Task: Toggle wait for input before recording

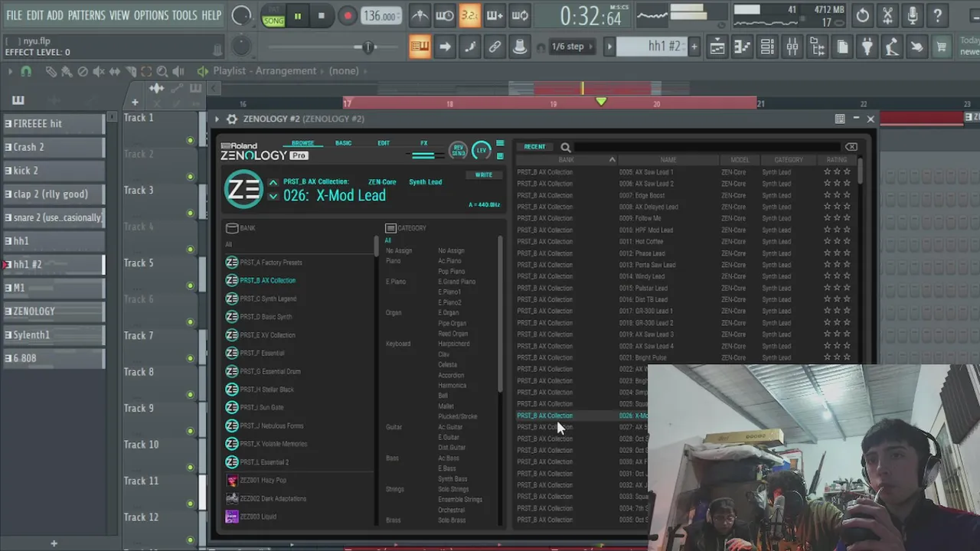Action: click(445, 15)
